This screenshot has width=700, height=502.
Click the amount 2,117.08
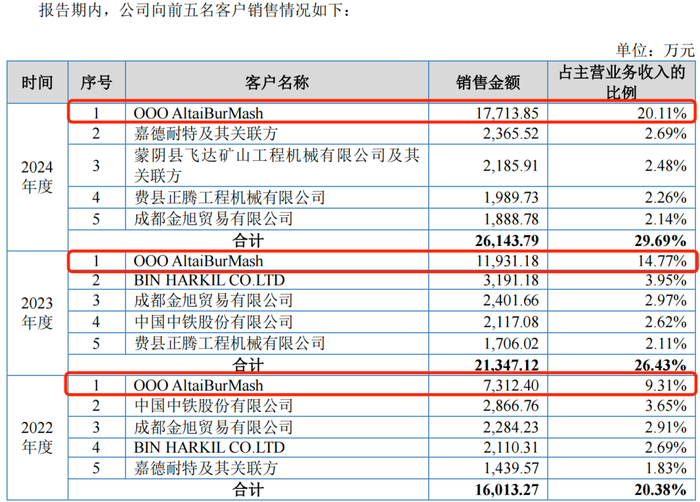511,322
